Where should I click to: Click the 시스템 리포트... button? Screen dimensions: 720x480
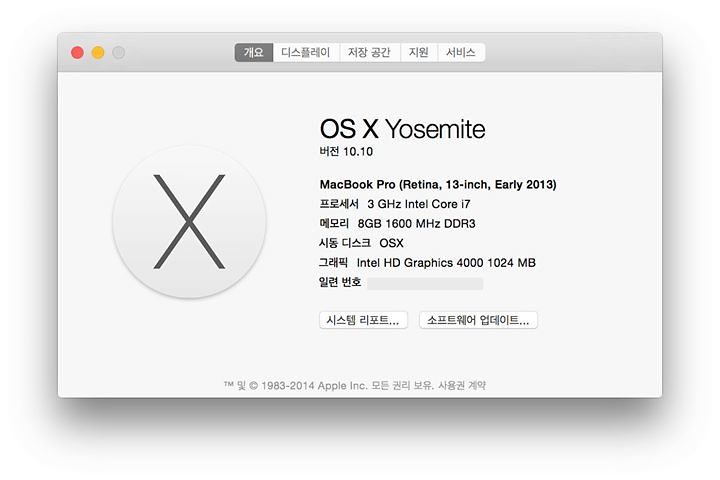pos(363,320)
